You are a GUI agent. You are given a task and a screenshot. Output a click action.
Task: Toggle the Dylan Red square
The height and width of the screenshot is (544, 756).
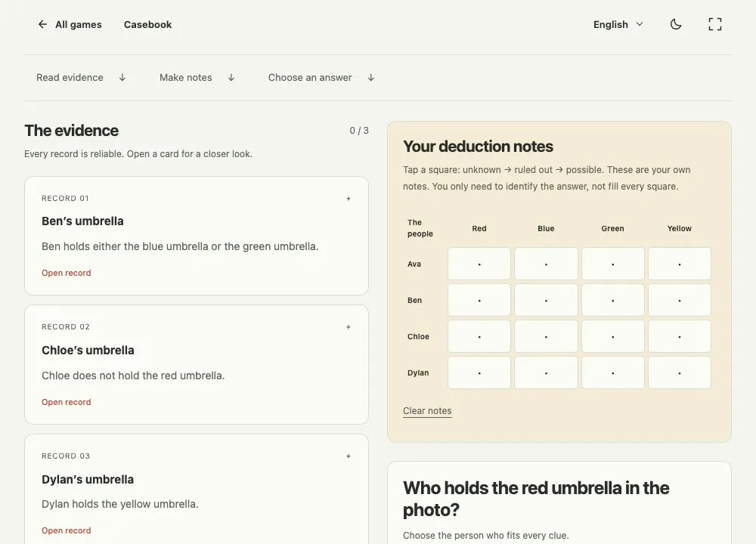click(479, 372)
